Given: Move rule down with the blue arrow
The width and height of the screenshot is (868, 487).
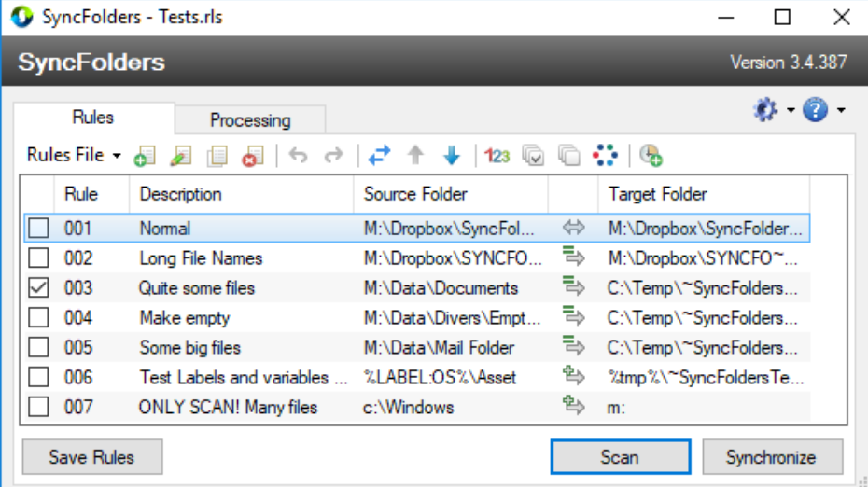Looking at the screenshot, I should 452,156.
